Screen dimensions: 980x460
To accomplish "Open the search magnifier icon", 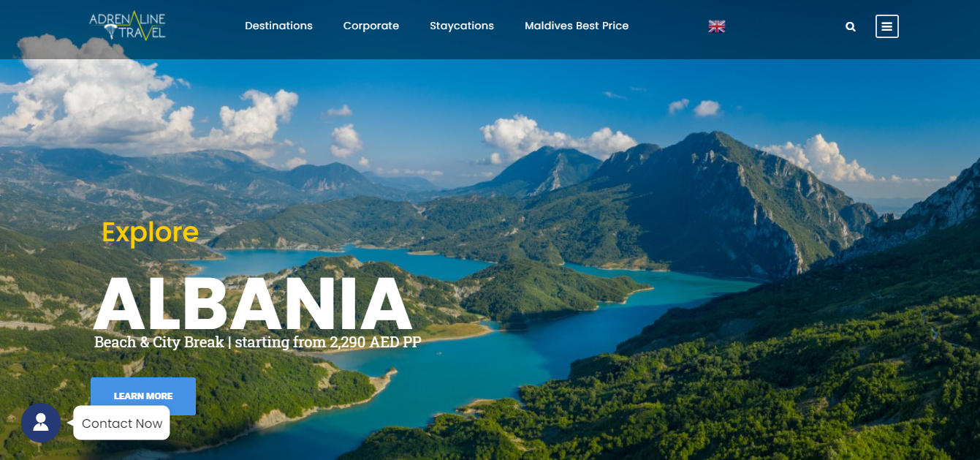I will point(851,26).
